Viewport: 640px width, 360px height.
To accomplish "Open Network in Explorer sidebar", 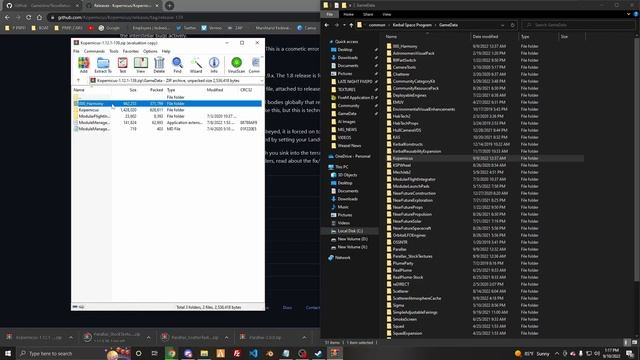I will [342, 258].
